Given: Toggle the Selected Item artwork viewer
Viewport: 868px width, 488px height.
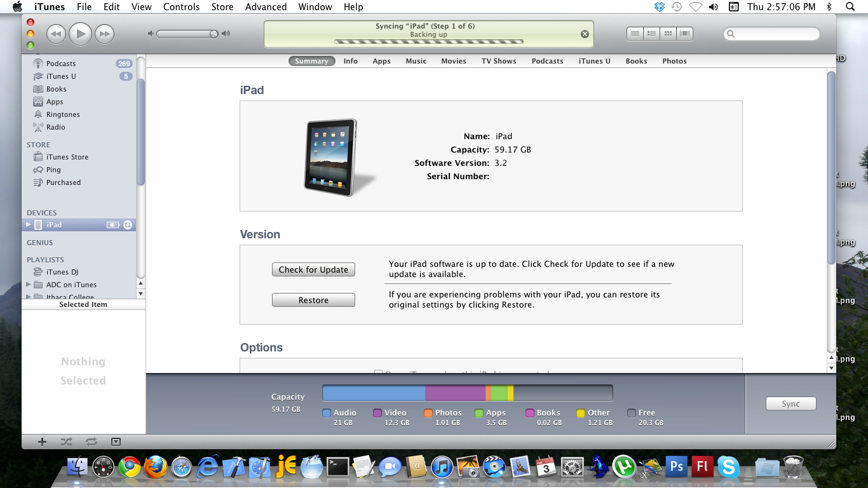Looking at the screenshot, I should click(116, 442).
